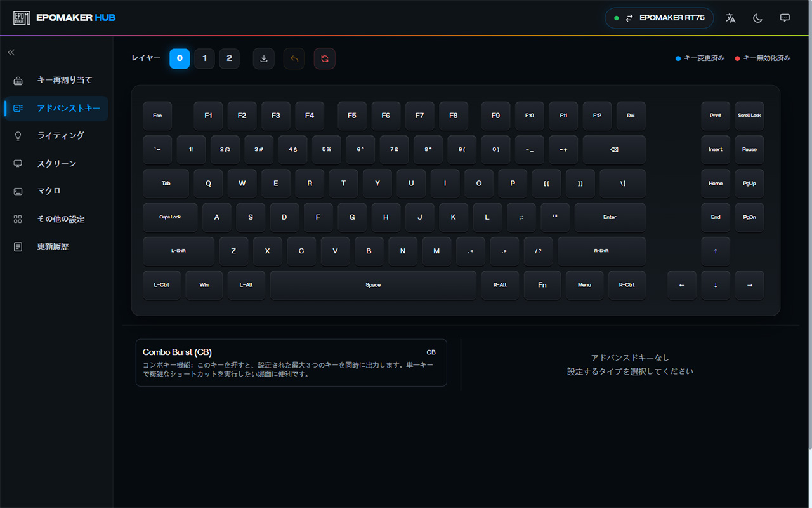Go to the ライティング settings

click(x=56, y=136)
